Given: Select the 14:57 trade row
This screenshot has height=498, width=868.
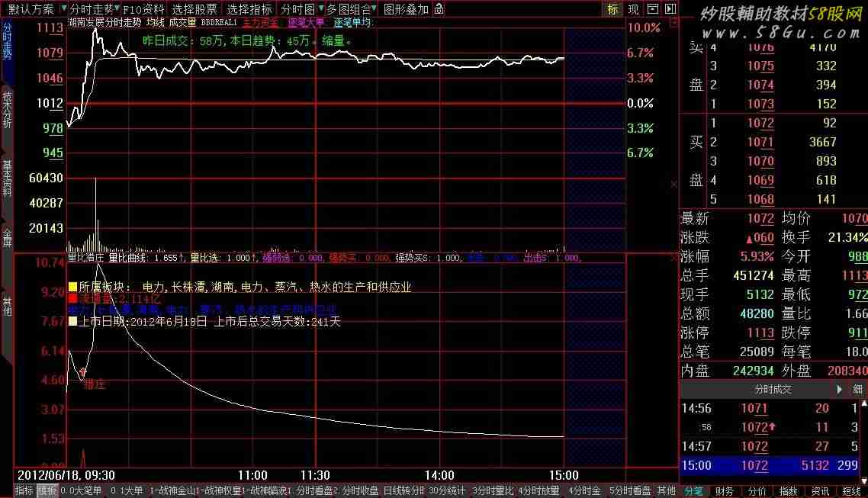Looking at the screenshot, I should pos(770,446).
